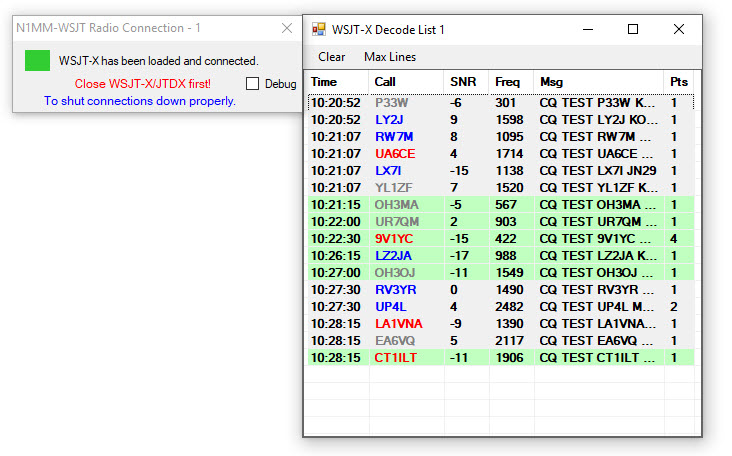This screenshot has width=732, height=456.
Task: Select callsign OH3MA in decode list
Action: 396,205
